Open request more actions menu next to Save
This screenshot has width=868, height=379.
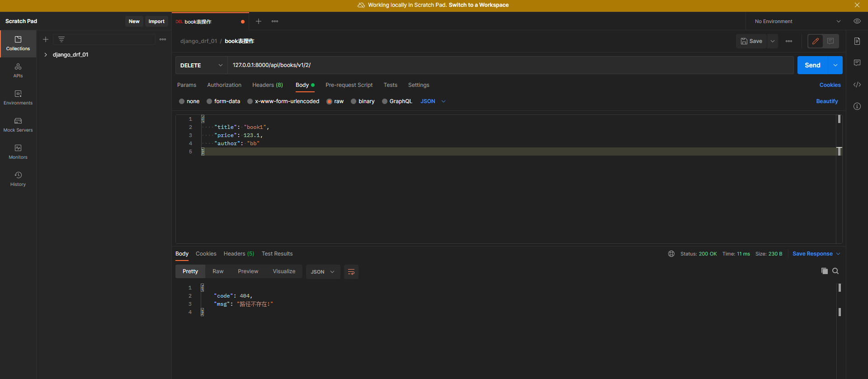click(789, 41)
